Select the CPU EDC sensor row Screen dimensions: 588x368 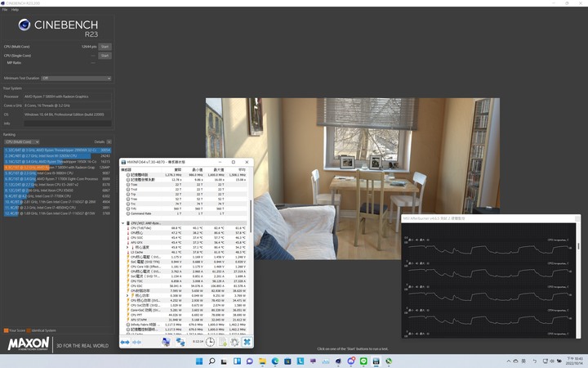(186, 285)
